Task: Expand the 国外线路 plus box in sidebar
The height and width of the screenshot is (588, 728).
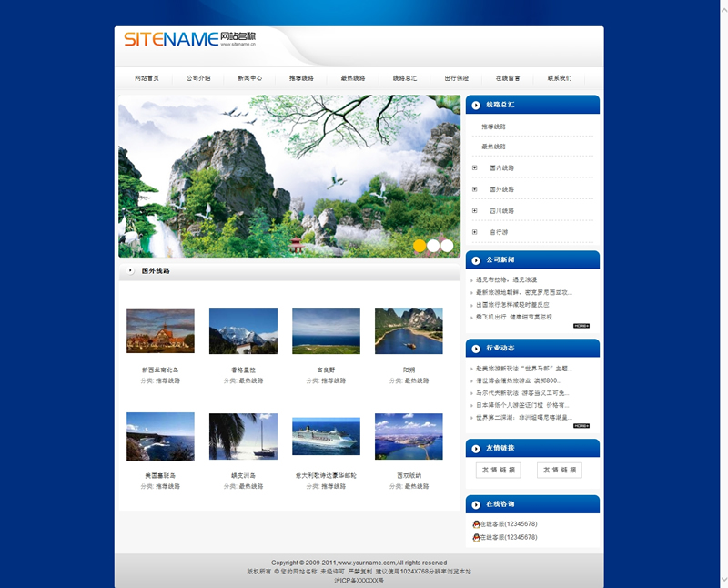Action: pyautogui.click(x=474, y=189)
